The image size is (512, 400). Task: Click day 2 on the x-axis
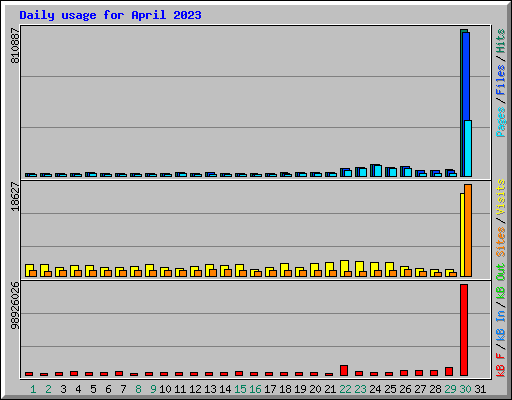48,389
